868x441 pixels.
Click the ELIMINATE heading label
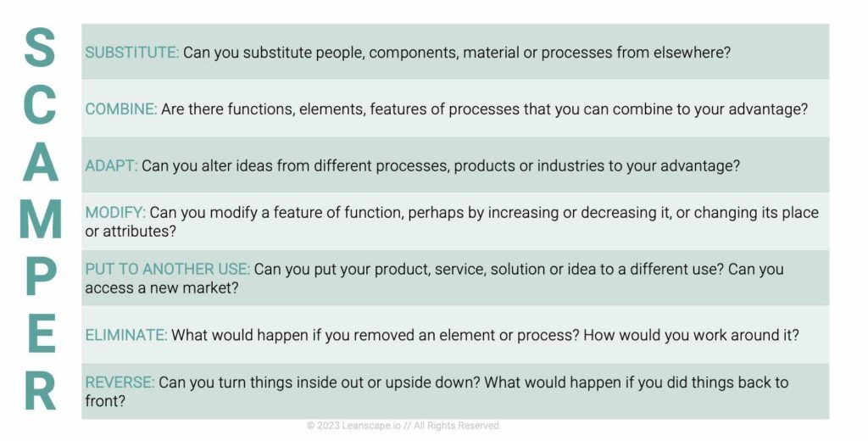pyautogui.click(x=125, y=335)
